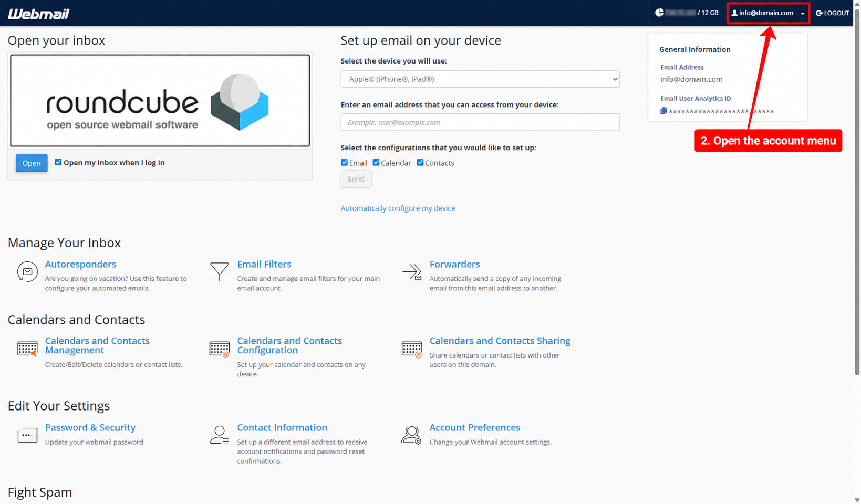861x504 pixels.
Task: Uncheck Open my inbox when I log in
Action: coord(58,162)
